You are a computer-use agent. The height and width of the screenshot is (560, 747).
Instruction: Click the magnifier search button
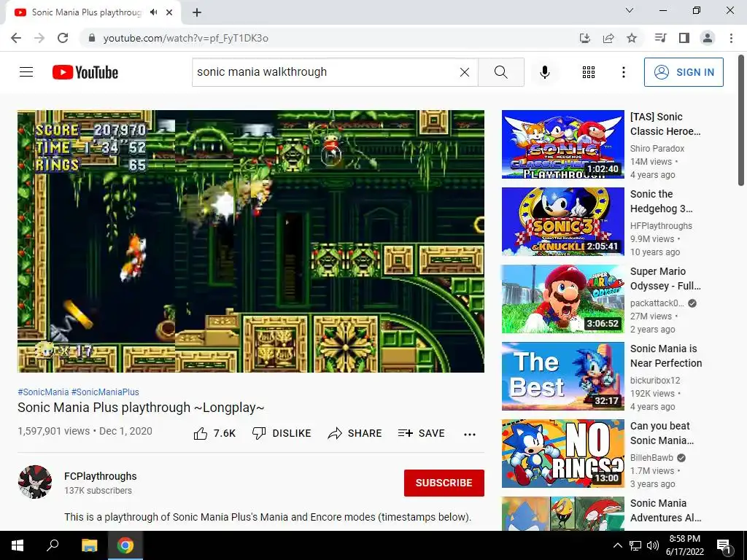(x=500, y=72)
